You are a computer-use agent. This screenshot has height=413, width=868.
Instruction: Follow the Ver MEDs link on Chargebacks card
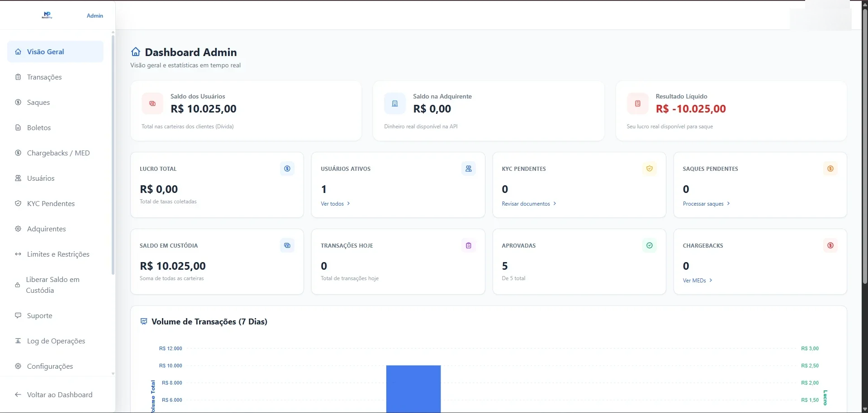pyautogui.click(x=697, y=281)
